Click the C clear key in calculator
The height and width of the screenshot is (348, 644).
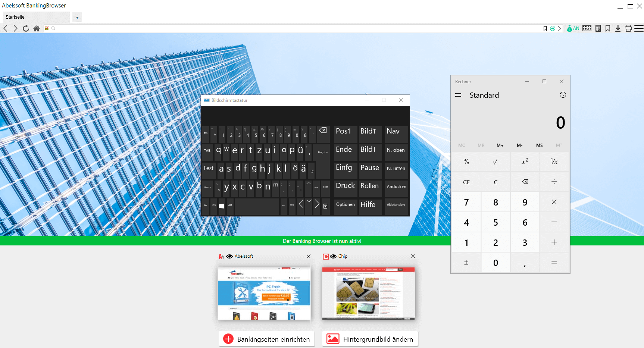[495, 182]
